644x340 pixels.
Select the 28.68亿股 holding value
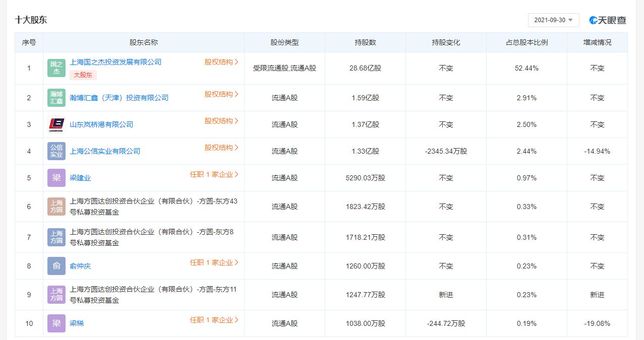[x=366, y=68]
